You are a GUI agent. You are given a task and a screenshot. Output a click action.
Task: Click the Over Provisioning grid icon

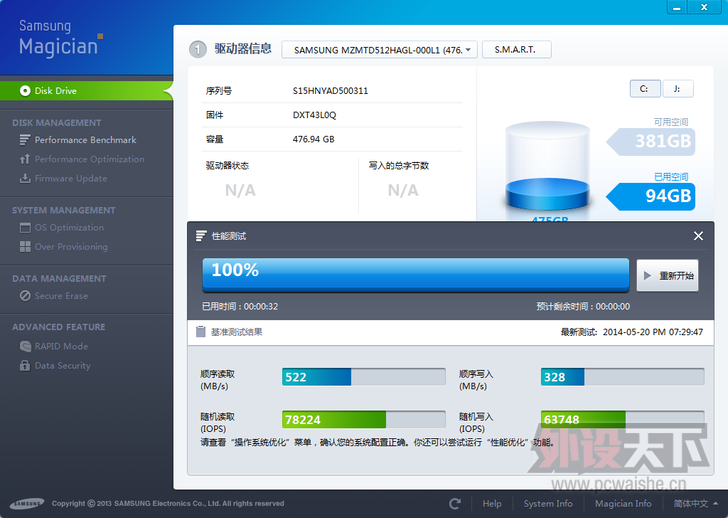(25, 246)
